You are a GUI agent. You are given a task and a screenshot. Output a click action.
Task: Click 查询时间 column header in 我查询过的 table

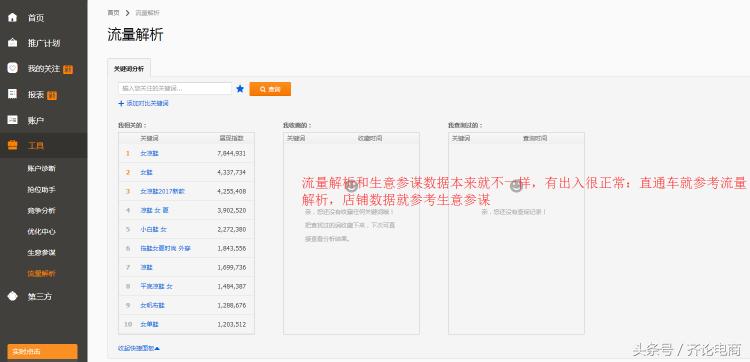tap(535, 138)
